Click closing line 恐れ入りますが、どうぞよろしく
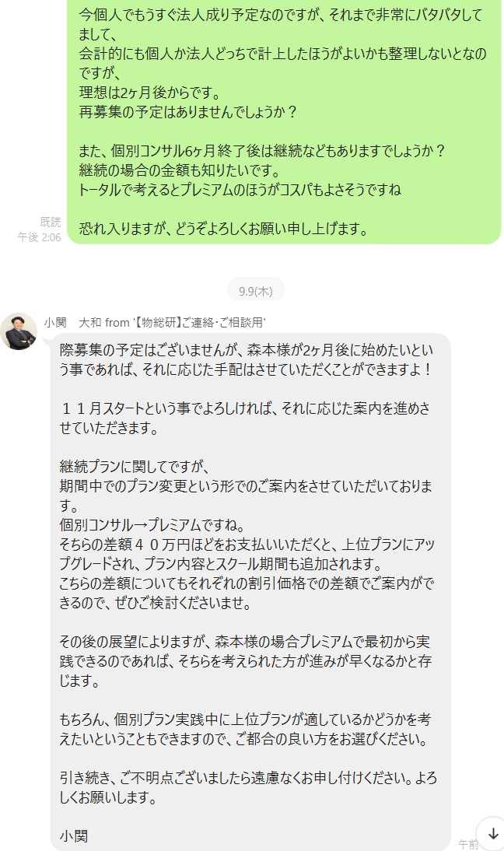The image size is (504, 851). [x=224, y=229]
